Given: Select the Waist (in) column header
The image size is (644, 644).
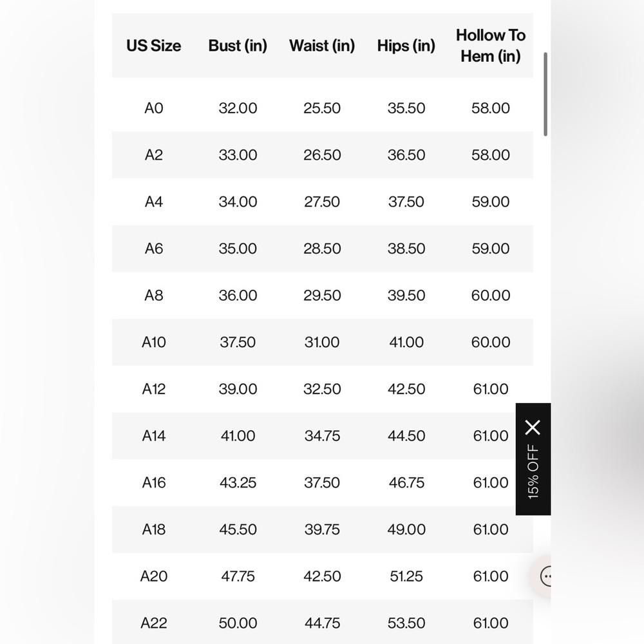Looking at the screenshot, I should [x=322, y=46].
